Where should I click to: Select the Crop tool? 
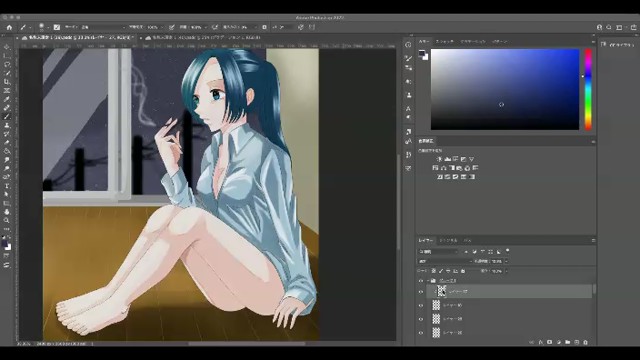click(7, 82)
